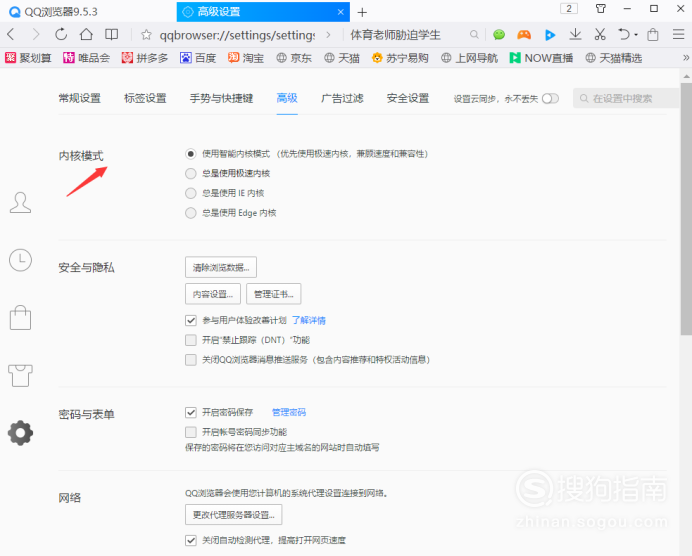Open the undo icon's dropdown arrow
Viewport: 692px width, 556px height.
[636, 34]
